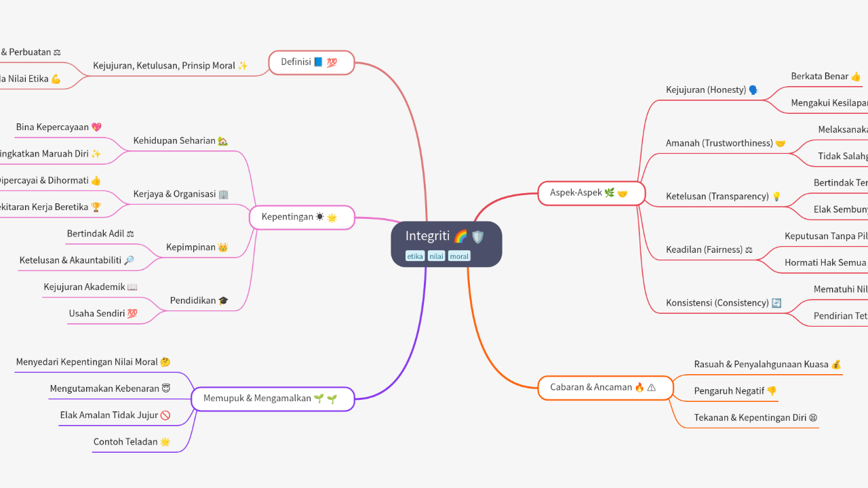Select the Cabaran & Ancaman node

[x=606, y=388]
